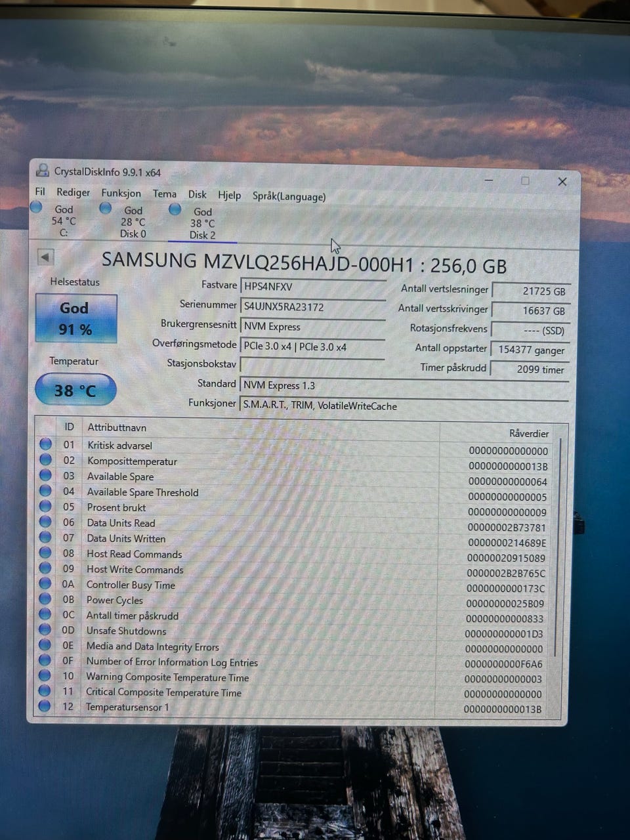Click status dot of Prosent brukt row

pos(45,506)
